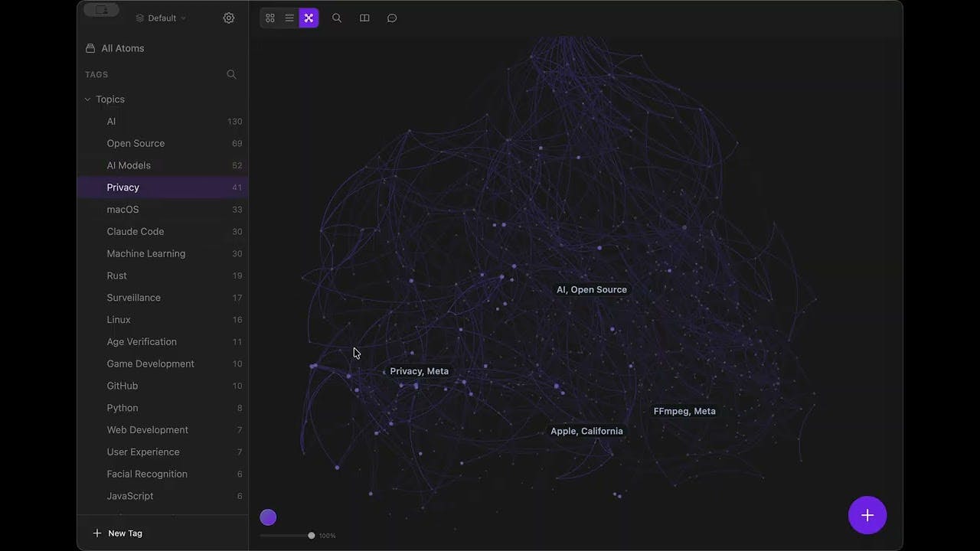Click the New Tag button
The image size is (980, 551).
tap(117, 533)
